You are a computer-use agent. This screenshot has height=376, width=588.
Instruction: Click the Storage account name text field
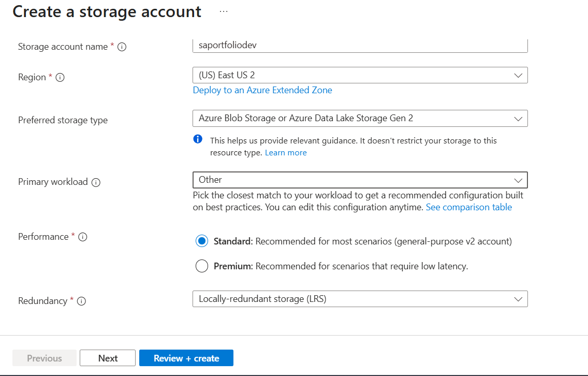[360, 46]
